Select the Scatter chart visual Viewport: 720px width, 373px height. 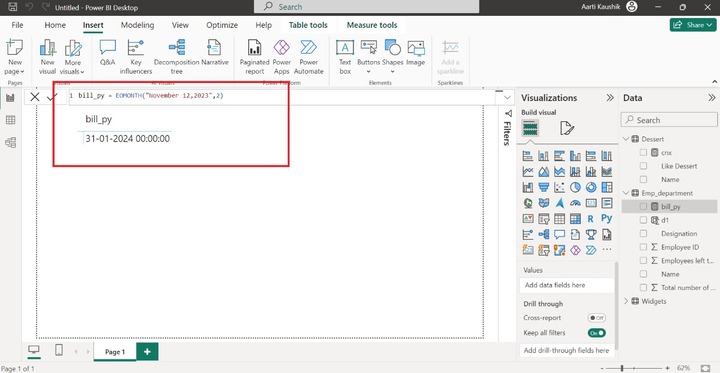pyautogui.click(x=559, y=187)
